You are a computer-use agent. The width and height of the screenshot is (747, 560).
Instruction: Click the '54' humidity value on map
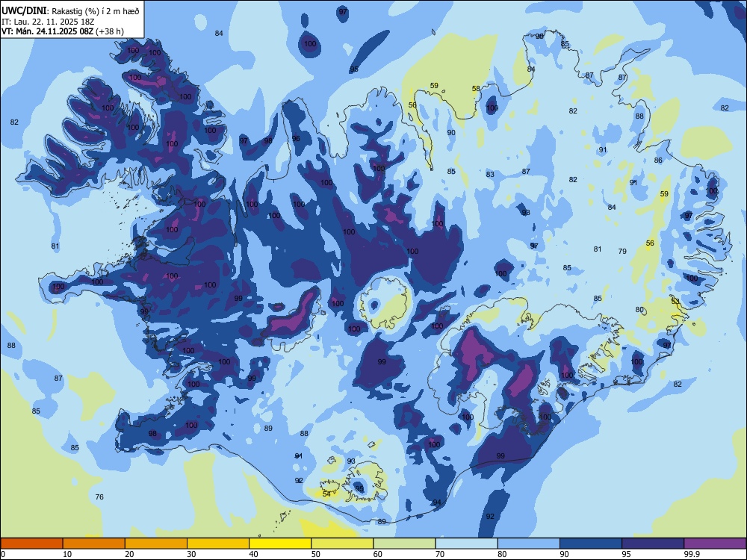[x=326, y=494]
